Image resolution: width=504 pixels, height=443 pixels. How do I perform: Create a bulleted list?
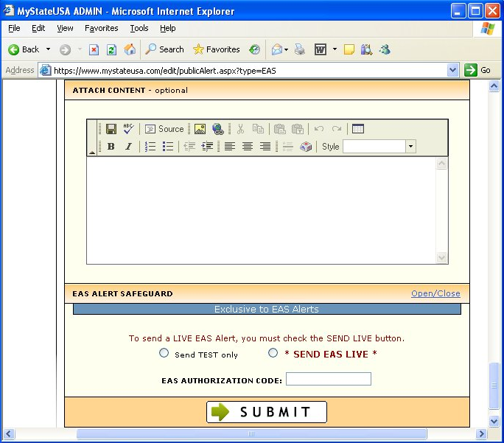168,147
